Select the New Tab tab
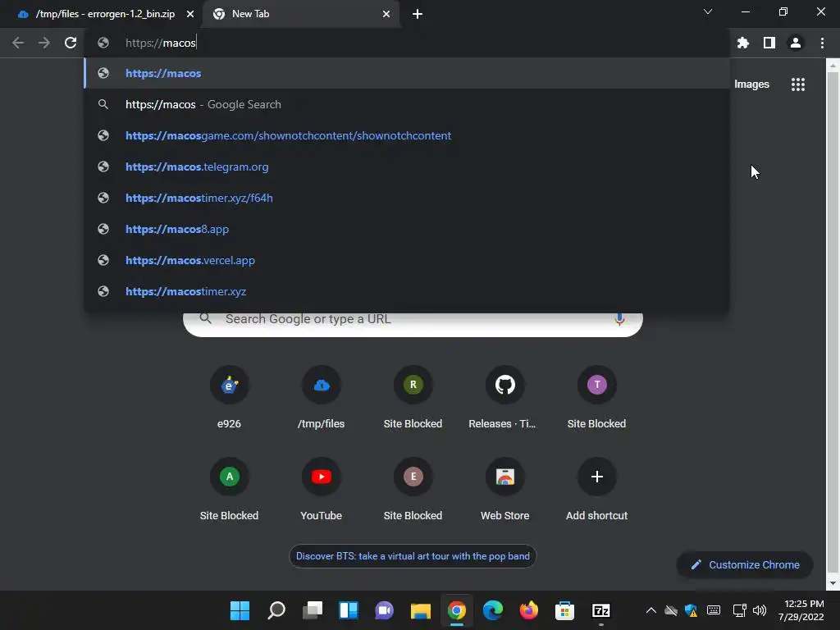Viewport: 840px width, 630px height. click(x=300, y=14)
